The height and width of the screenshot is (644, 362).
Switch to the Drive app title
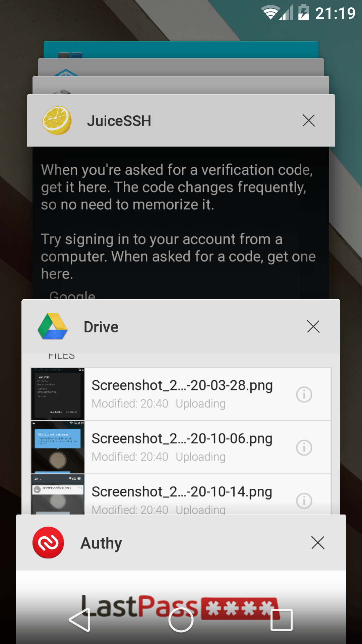[101, 327]
